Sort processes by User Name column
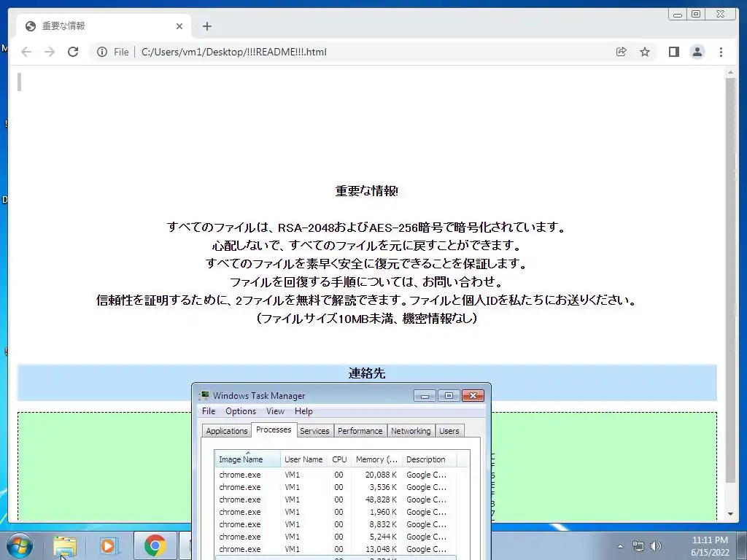 click(303, 459)
